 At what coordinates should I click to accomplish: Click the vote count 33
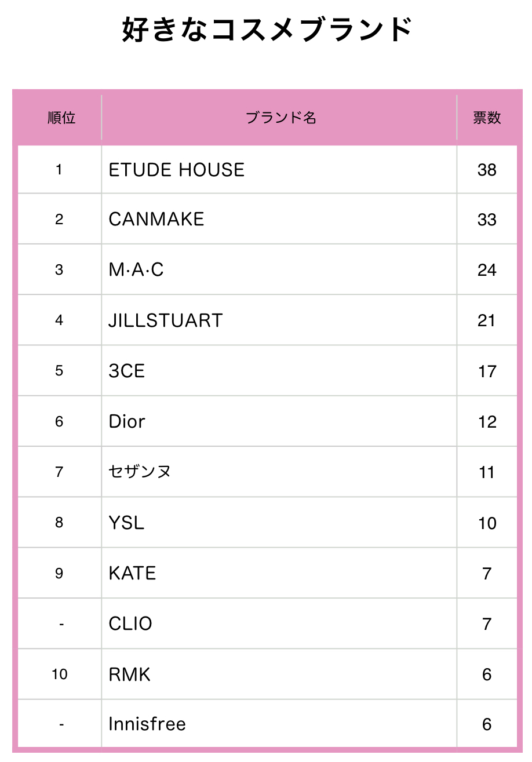pos(487,220)
